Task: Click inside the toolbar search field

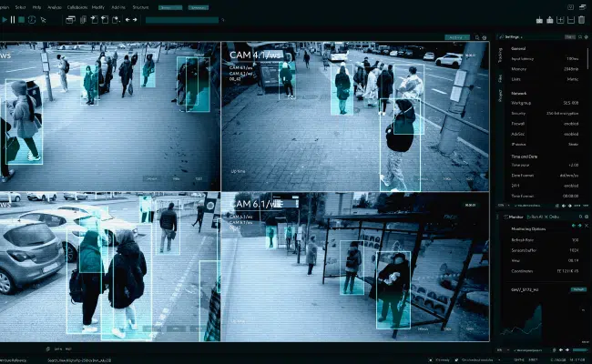Action: [x=182, y=20]
